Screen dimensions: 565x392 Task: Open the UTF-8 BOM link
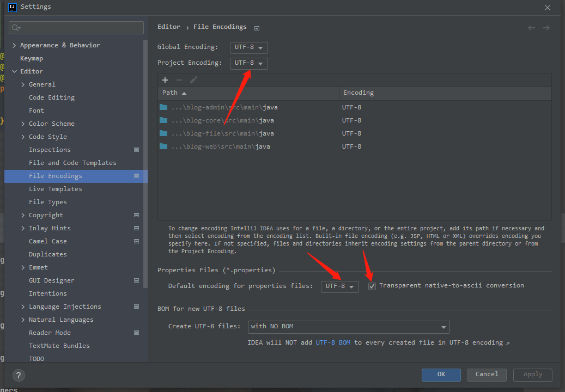333,342
